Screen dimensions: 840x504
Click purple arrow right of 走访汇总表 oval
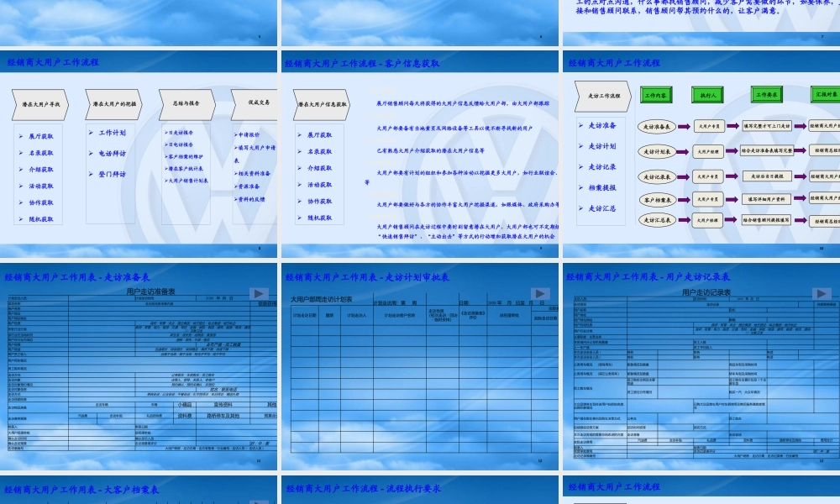[684, 219]
